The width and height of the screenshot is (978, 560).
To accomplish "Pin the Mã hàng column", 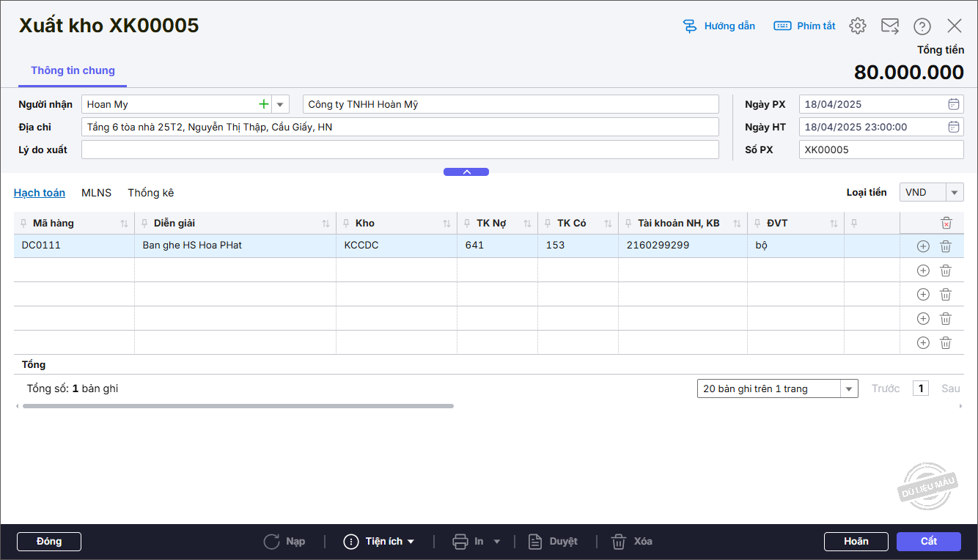I will pos(25,224).
